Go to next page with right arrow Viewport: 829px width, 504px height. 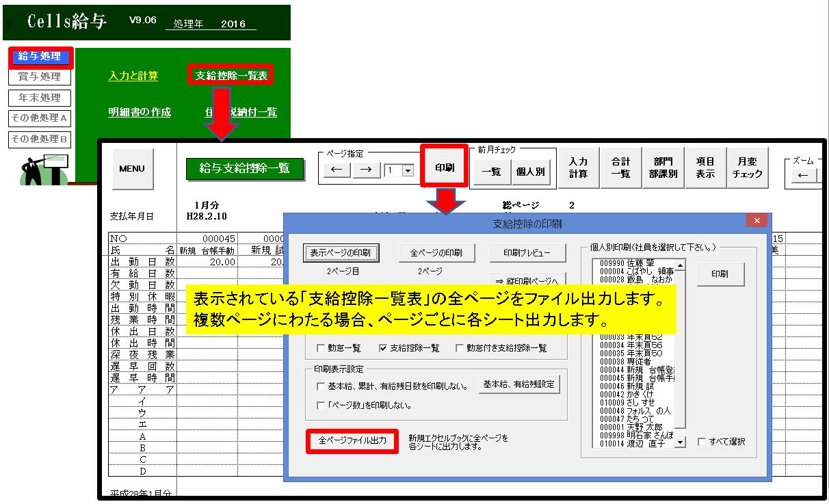tap(367, 170)
